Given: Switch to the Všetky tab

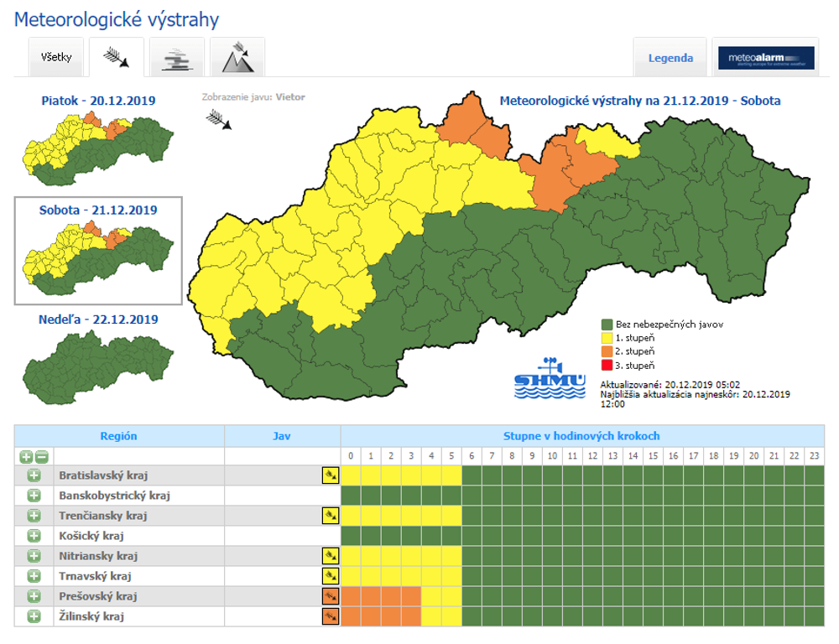Looking at the screenshot, I should (56, 58).
